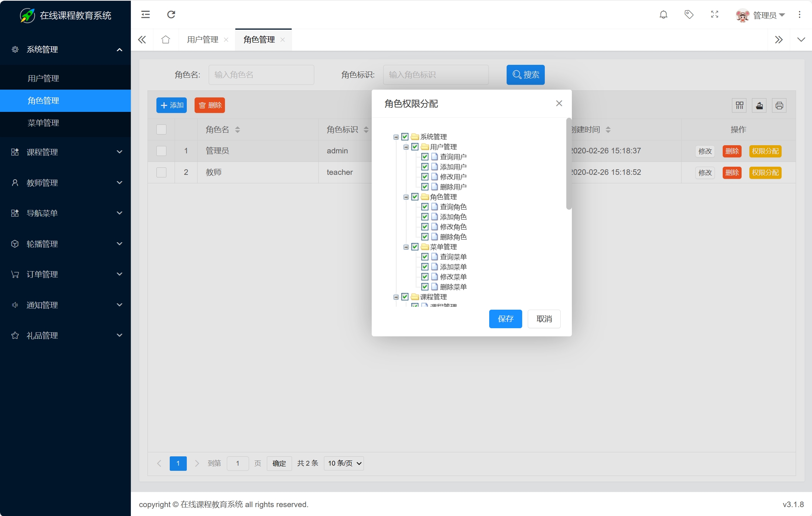Uncheck the 查询用户 permission checkbox
The height and width of the screenshot is (516, 812).
(425, 157)
